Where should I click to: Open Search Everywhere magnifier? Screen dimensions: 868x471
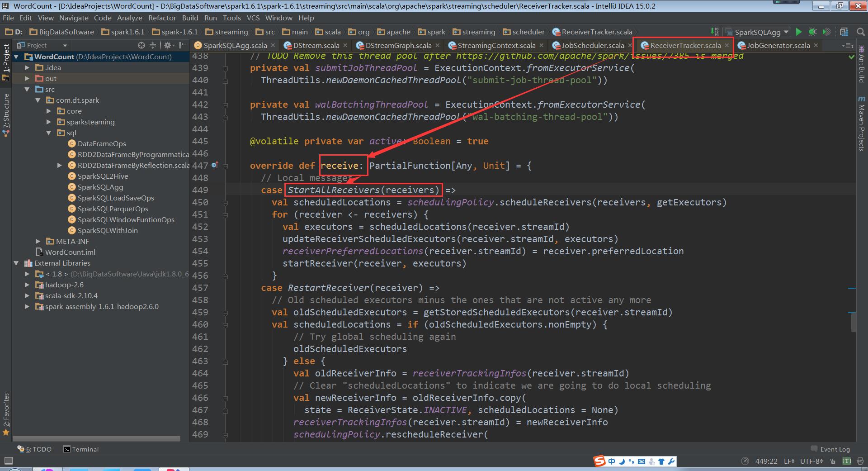[861, 32]
